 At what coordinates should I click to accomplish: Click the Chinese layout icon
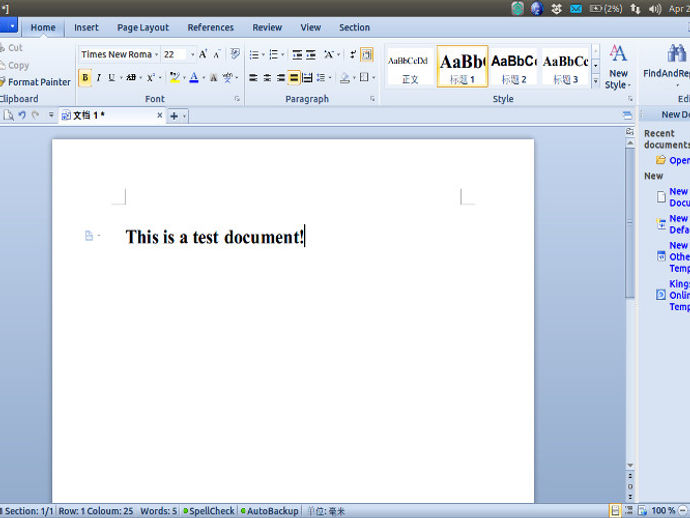[329, 55]
